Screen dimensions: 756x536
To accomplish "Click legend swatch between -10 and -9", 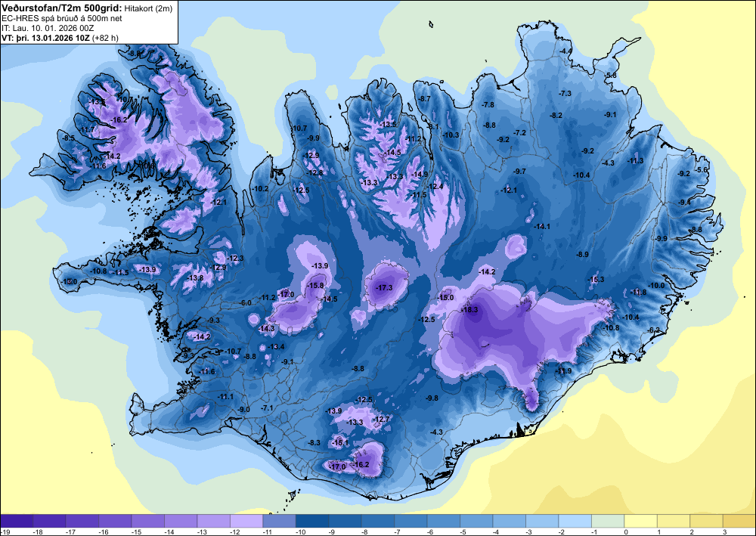I will pos(312,521).
